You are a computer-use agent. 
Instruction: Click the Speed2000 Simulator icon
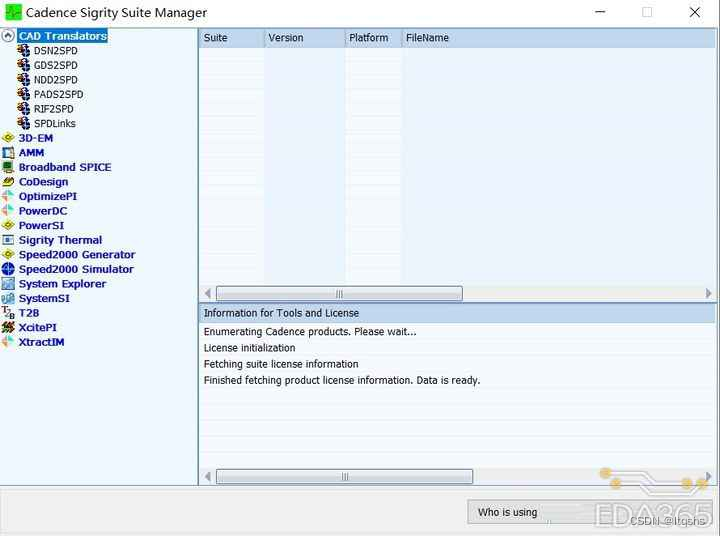[8, 270]
